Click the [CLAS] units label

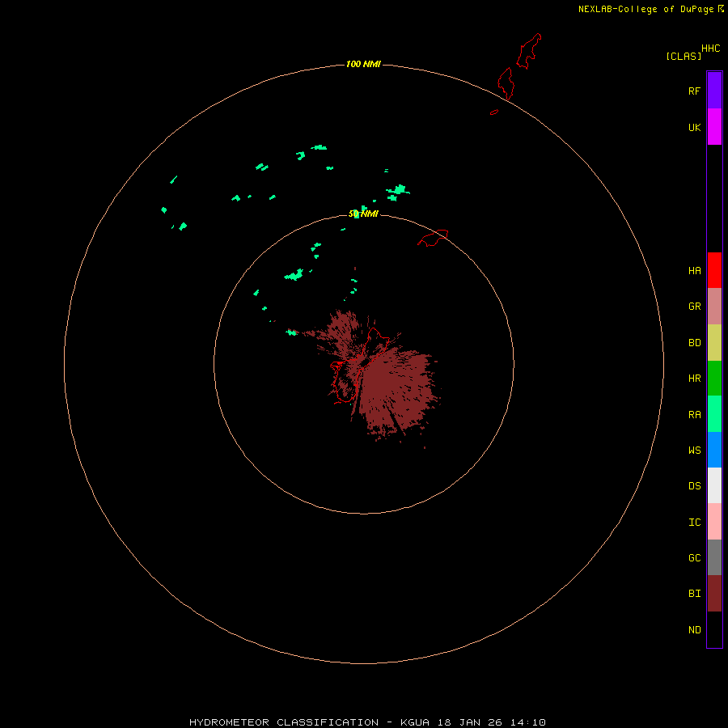pyautogui.click(x=684, y=56)
